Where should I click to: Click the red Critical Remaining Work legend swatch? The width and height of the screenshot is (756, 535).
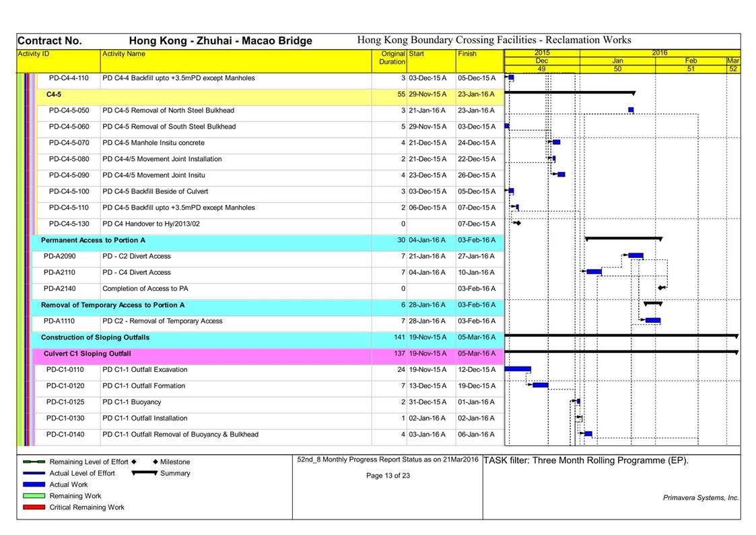tap(34, 507)
